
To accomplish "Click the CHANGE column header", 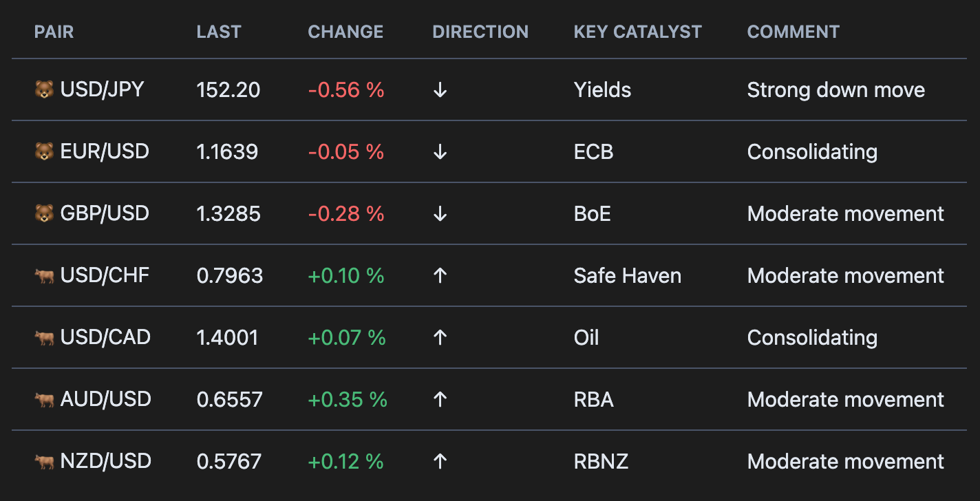I will tap(345, 32).
